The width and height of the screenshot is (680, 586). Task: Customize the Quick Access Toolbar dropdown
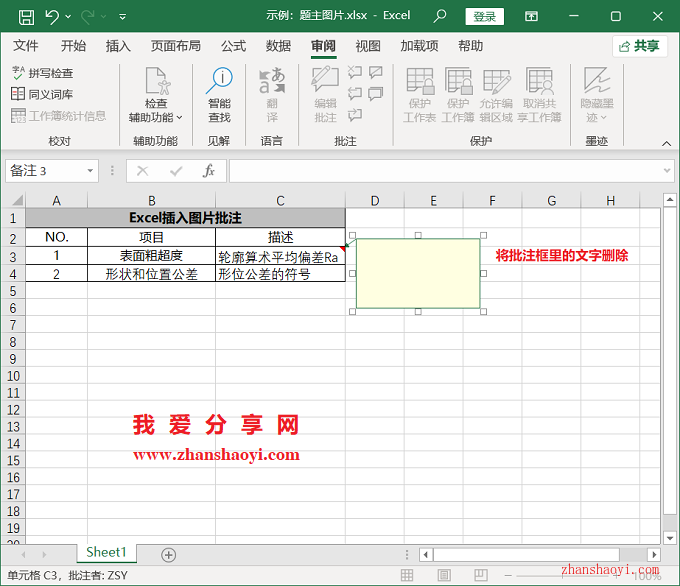123,17
